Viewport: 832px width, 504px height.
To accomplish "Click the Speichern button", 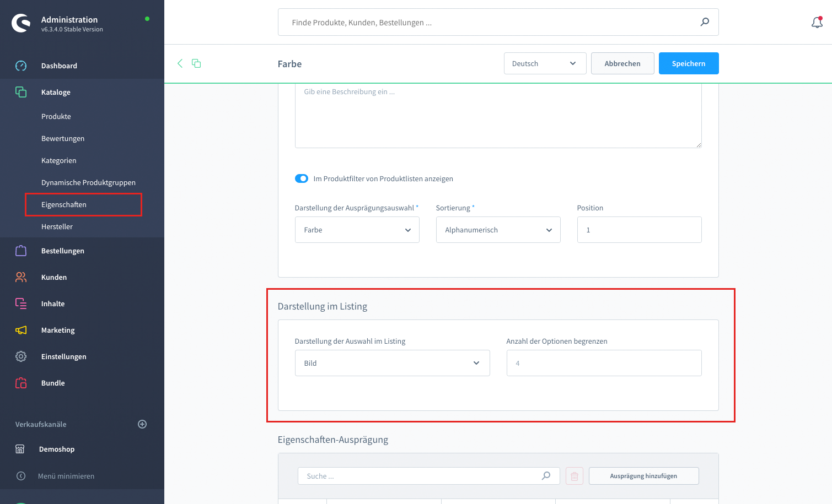I will (x=689, y=63).
